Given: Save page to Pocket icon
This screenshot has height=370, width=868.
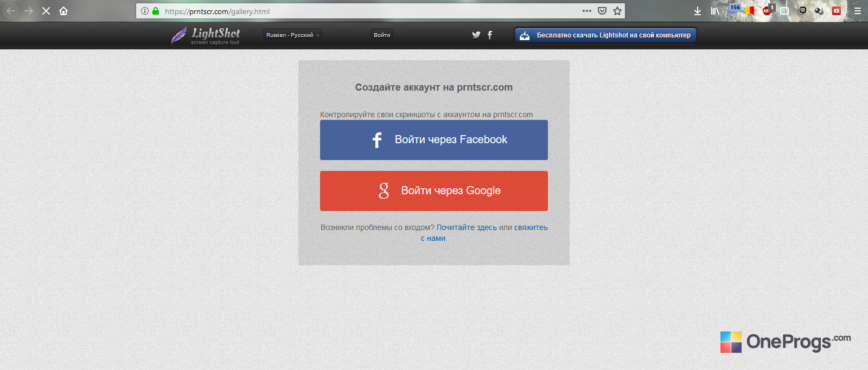Looking at the screenshot, I should tap(602, 11).
